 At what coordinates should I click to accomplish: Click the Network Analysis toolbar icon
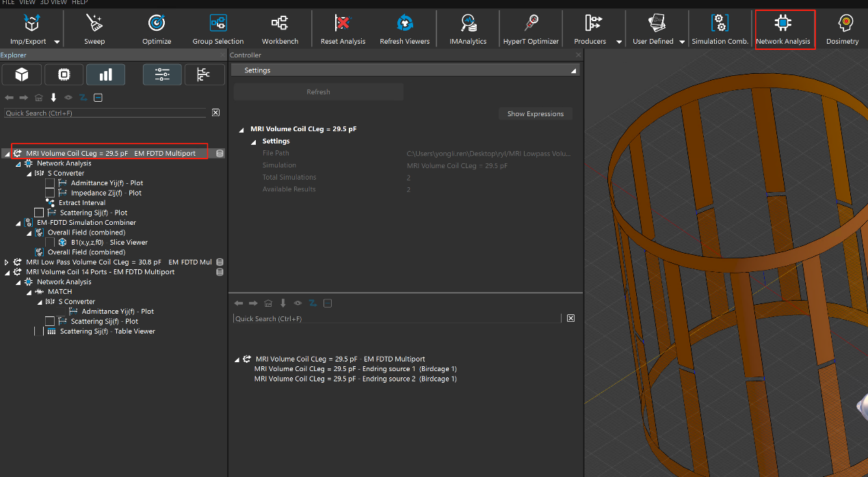[783, 24]
